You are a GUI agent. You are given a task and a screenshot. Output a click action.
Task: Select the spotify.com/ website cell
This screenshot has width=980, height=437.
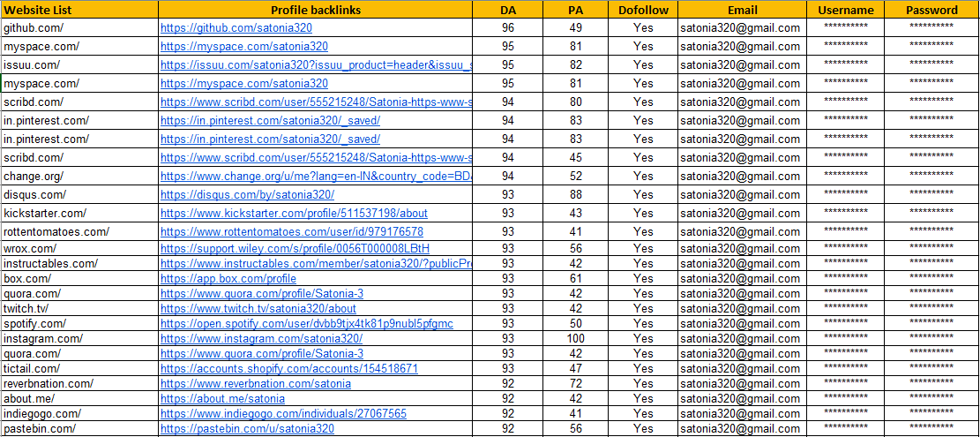click(79, 324)
